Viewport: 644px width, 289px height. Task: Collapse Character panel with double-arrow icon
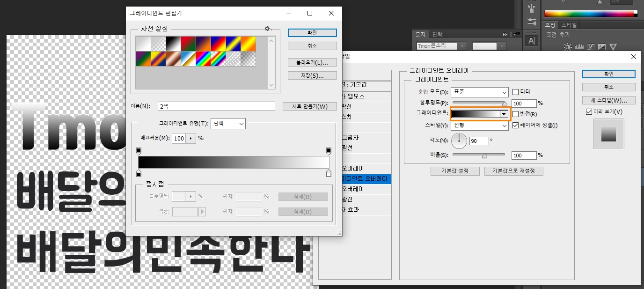coord(505,35)
